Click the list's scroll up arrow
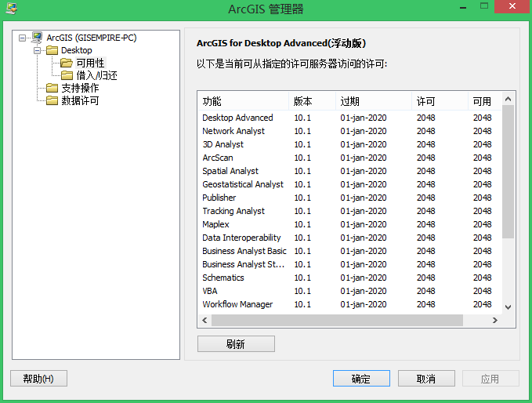The image size is (532, 403). coord(508,99)
